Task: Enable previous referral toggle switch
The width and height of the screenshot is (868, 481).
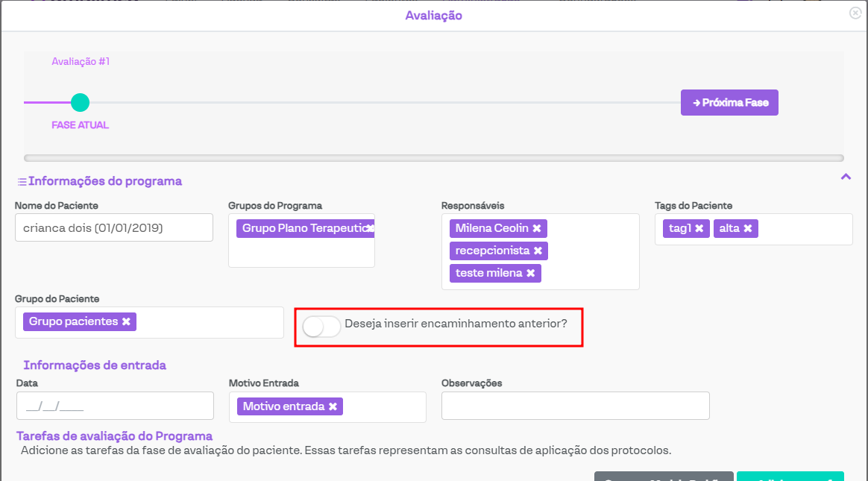Action: tap(321, 326)
